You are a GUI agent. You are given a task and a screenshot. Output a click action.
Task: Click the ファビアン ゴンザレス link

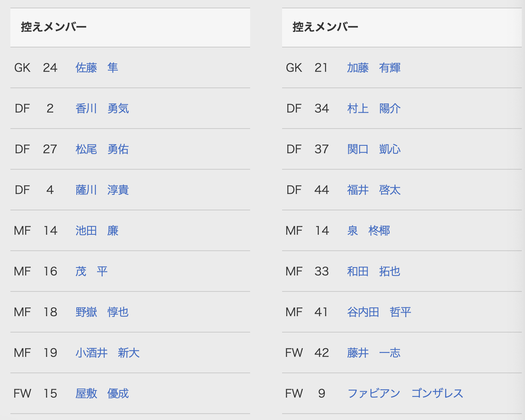coord(406,394)
